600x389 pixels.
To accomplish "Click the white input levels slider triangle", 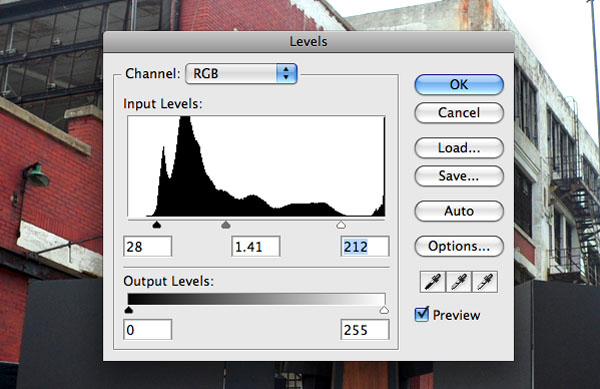I will [341, 225].
